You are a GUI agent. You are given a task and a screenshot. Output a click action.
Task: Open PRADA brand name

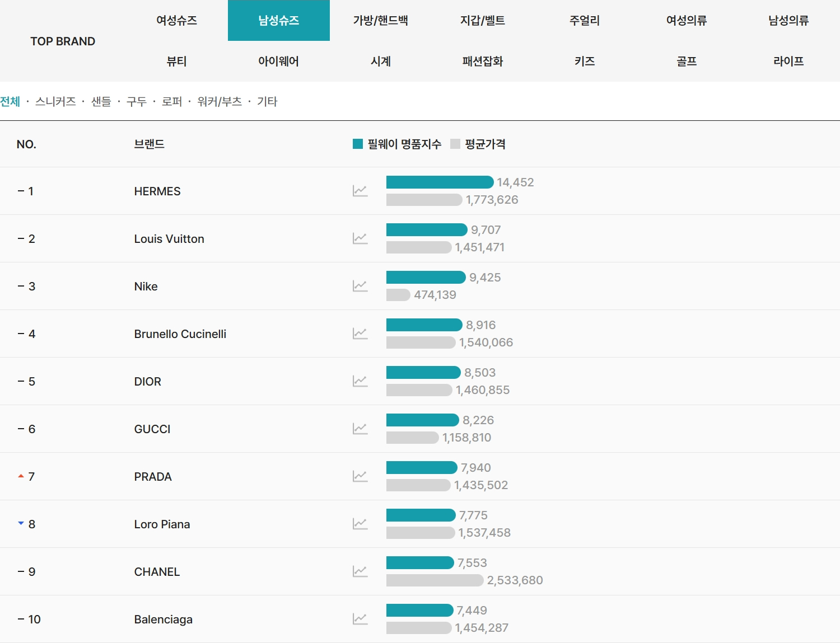pos(153,476)
